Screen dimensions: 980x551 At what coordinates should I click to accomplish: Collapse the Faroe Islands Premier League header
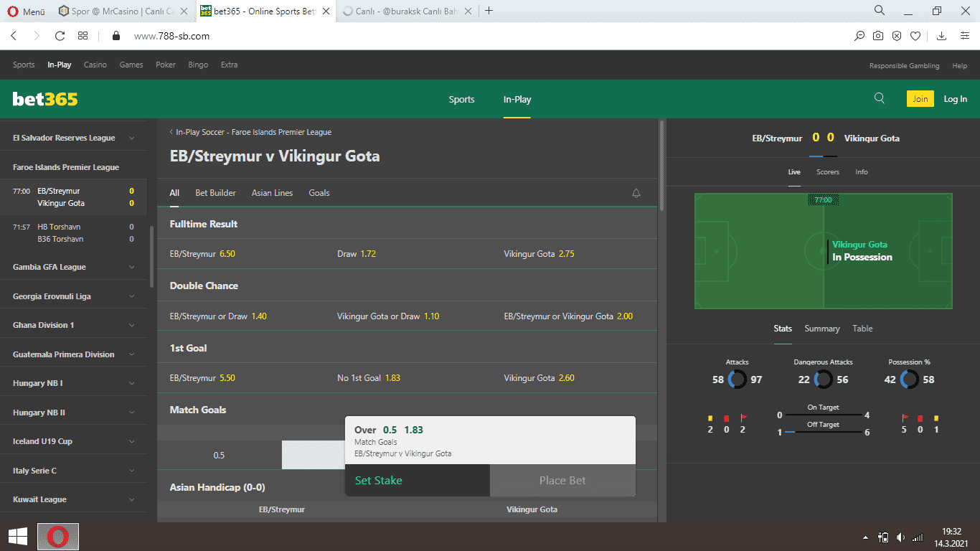pos(73,167)
